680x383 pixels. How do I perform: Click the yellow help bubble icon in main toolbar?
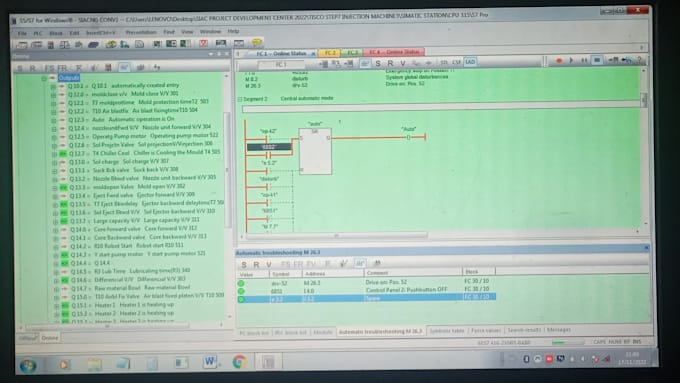[257, 43]
